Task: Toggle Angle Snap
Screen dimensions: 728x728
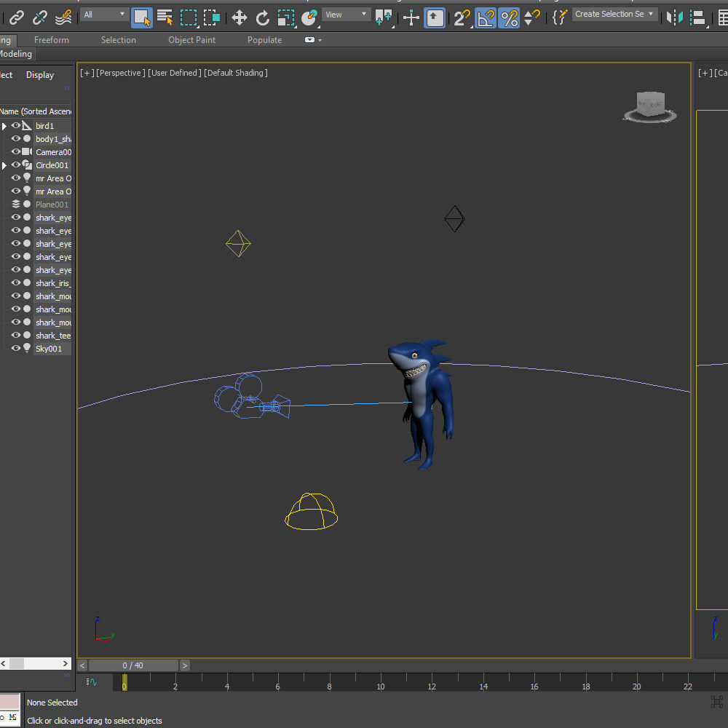Action: pos(486,17)
